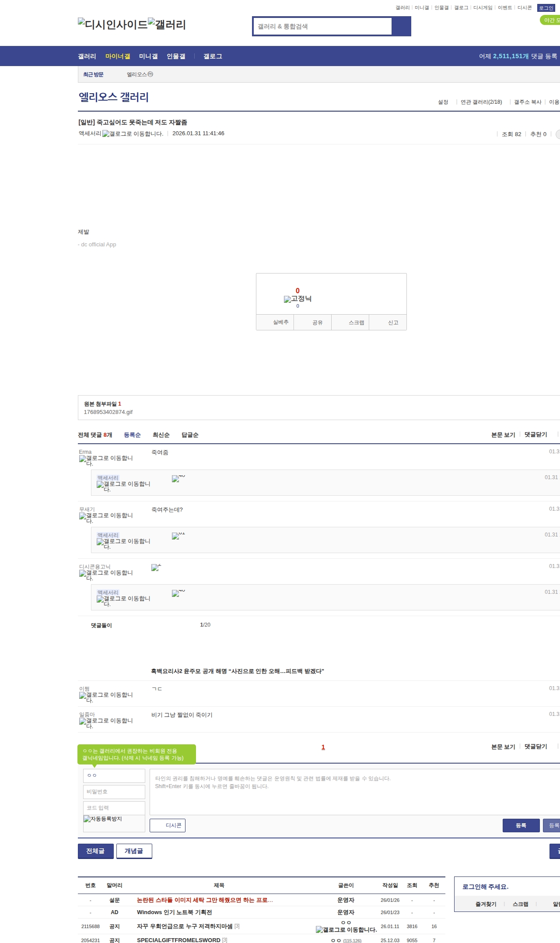Click the 개념글 button
The image size is (560, 943).
134,851
